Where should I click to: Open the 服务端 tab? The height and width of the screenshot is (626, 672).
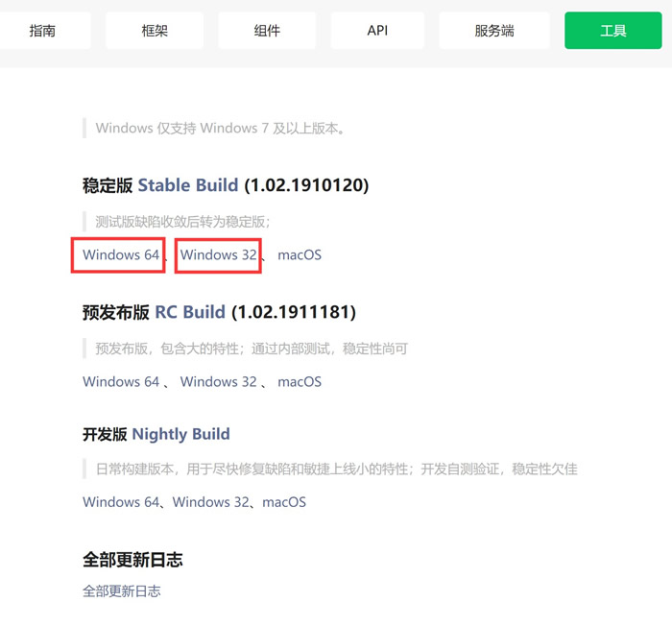tap(493, 31)
